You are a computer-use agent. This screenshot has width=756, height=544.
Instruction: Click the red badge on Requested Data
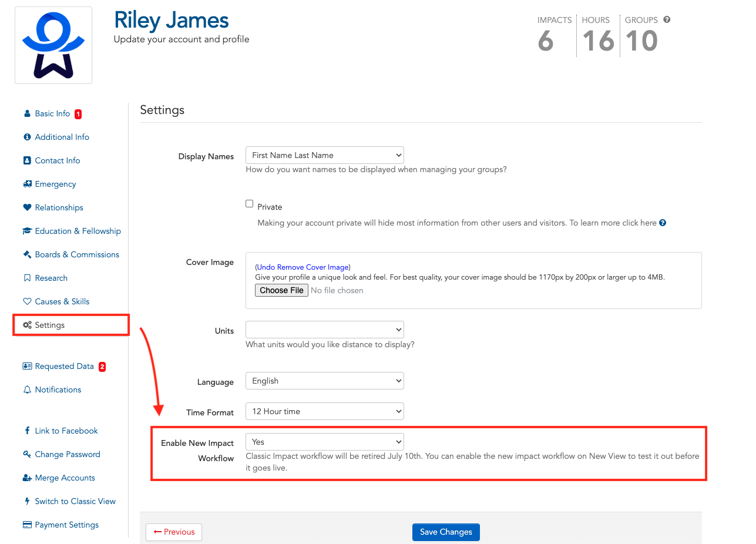pos(102,367)
